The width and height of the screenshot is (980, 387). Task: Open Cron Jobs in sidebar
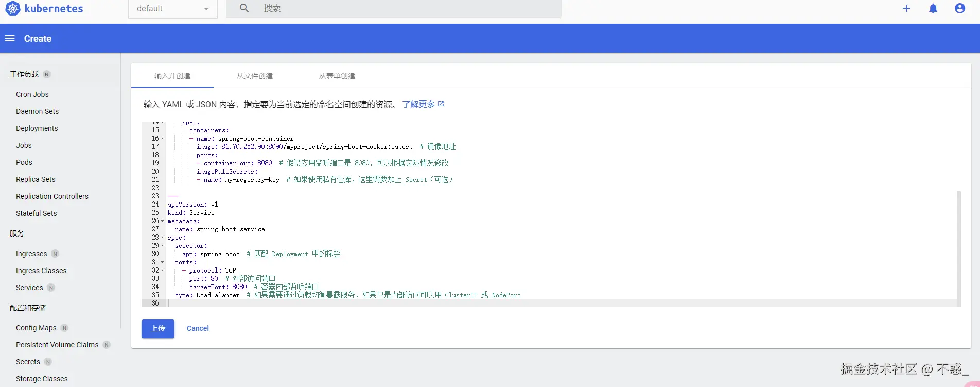(32, 94)
